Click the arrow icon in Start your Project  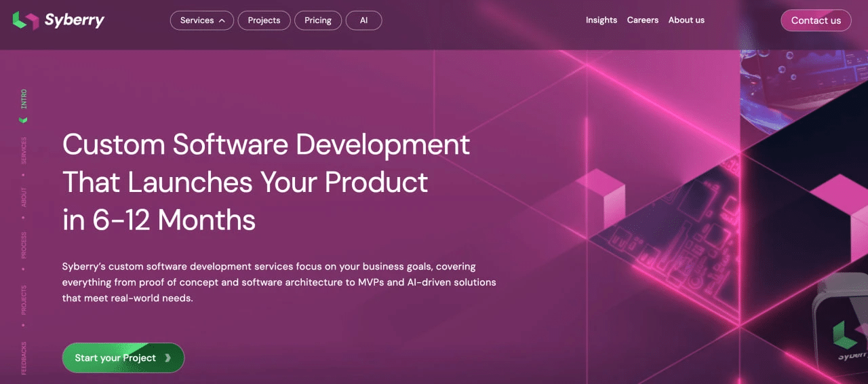(168, 358)
